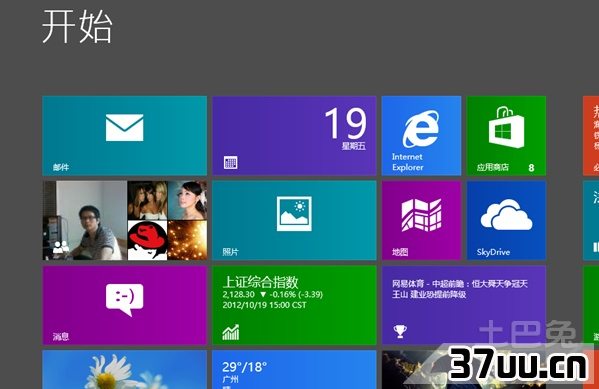Launch Internet Explorer tile
The height and width of the screenshot is (389, 599).
click(x=421, y=136)
